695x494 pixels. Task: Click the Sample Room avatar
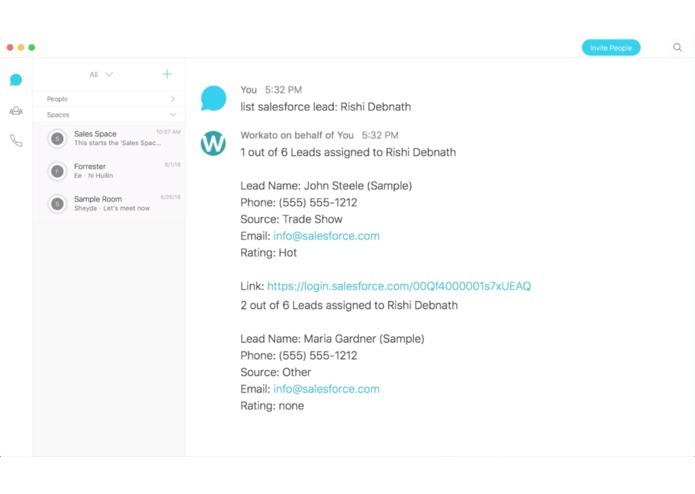coord(57,204)
